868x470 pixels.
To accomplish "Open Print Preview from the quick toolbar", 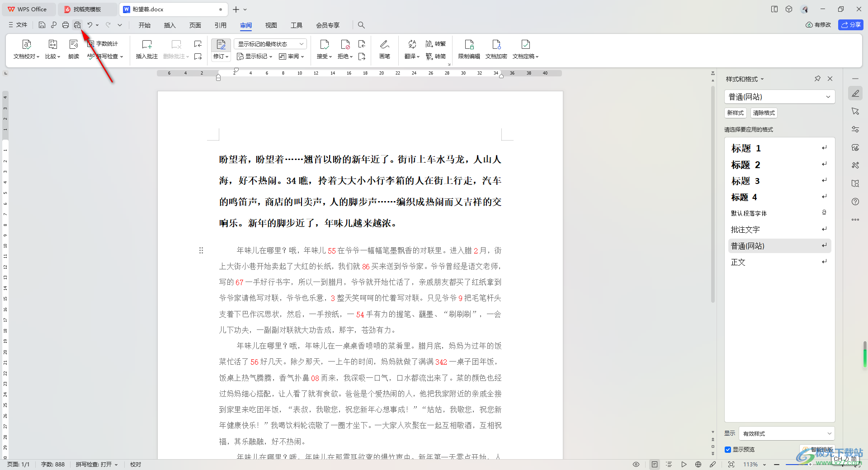I will click(x=77, y=25).
